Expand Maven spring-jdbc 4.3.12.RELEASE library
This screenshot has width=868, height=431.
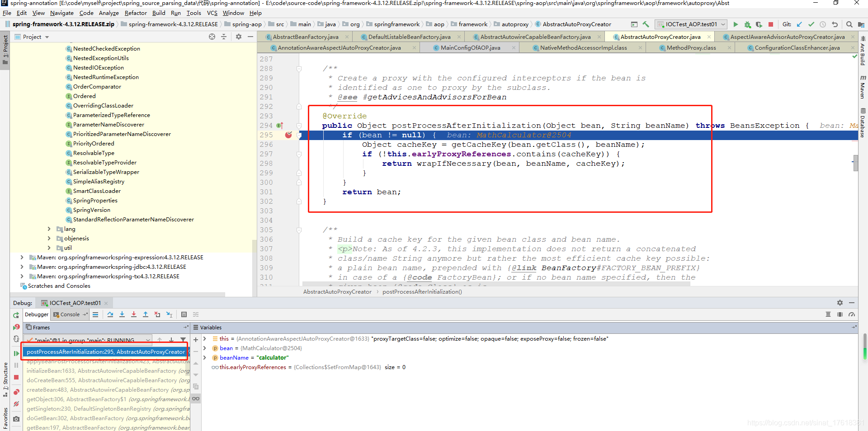pyautogui.click(x=22, y=267)
